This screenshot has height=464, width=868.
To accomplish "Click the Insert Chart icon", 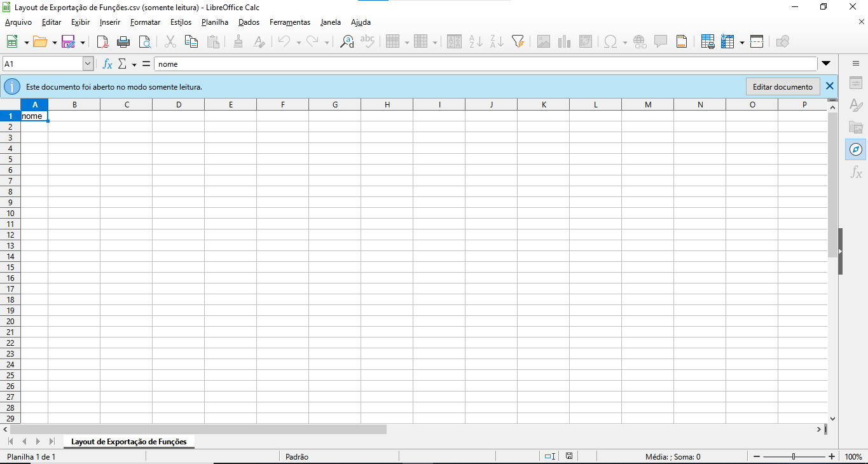I will pyautogui.click(x=565, y=42).
